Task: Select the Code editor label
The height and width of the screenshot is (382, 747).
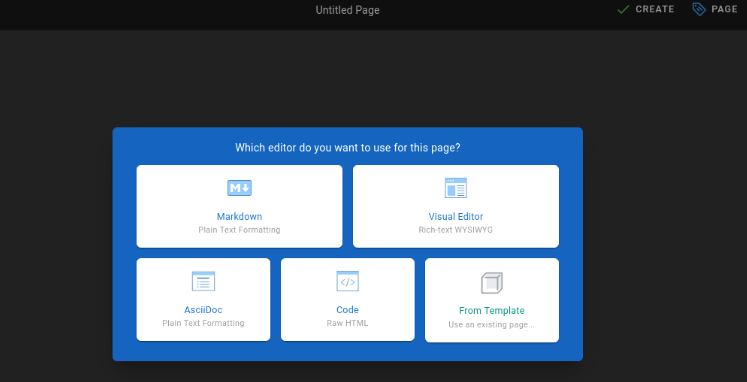Action: (x=347, y=310)
